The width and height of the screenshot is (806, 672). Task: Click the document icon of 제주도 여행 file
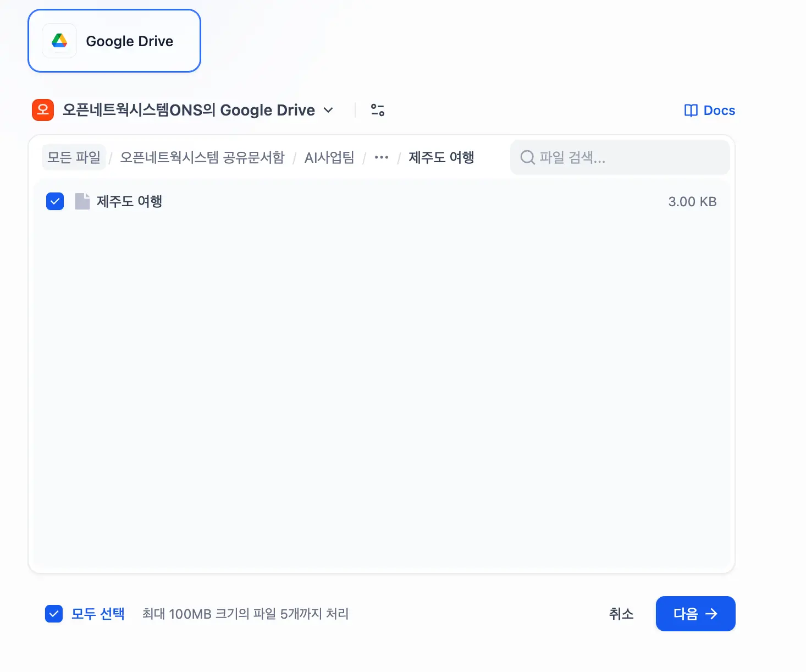82,201
